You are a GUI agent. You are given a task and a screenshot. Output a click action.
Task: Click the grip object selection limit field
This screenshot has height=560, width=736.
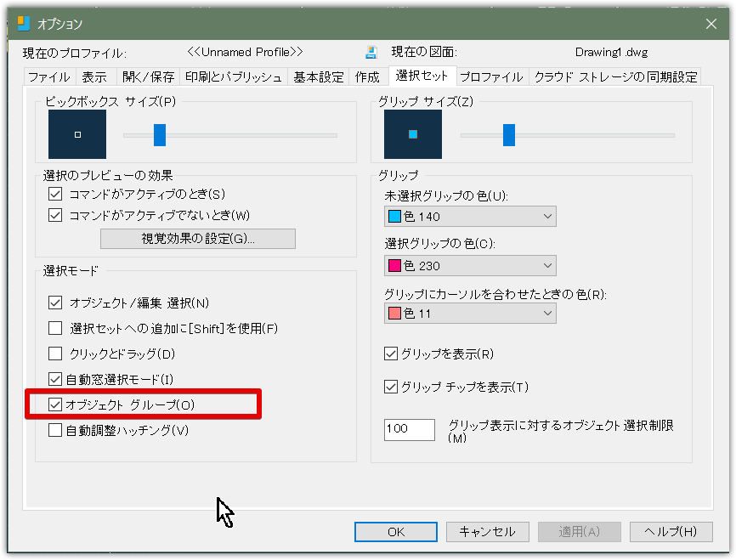[x=410, y=429]
